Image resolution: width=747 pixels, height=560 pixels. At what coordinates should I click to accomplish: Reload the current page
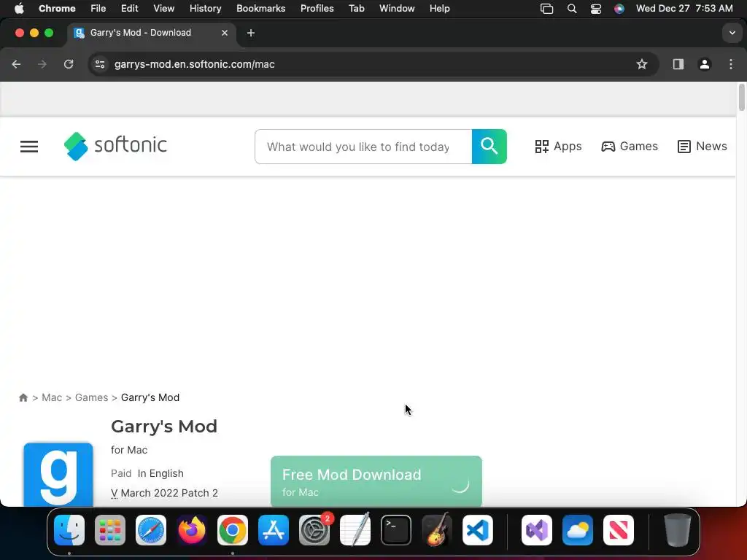coord(69,64)
